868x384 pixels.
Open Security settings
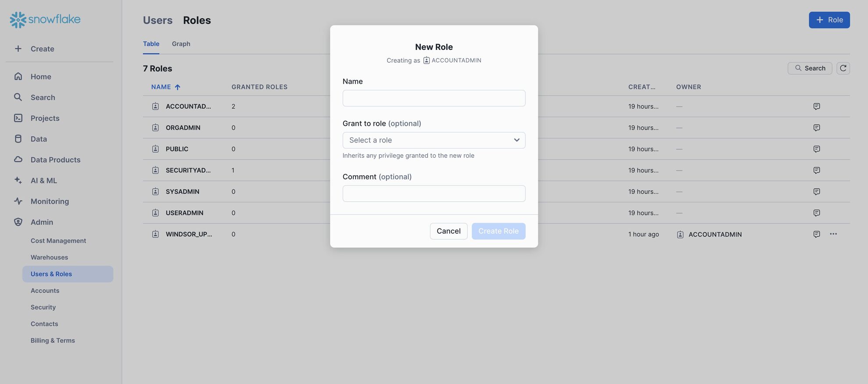click(x=43, y=307)
